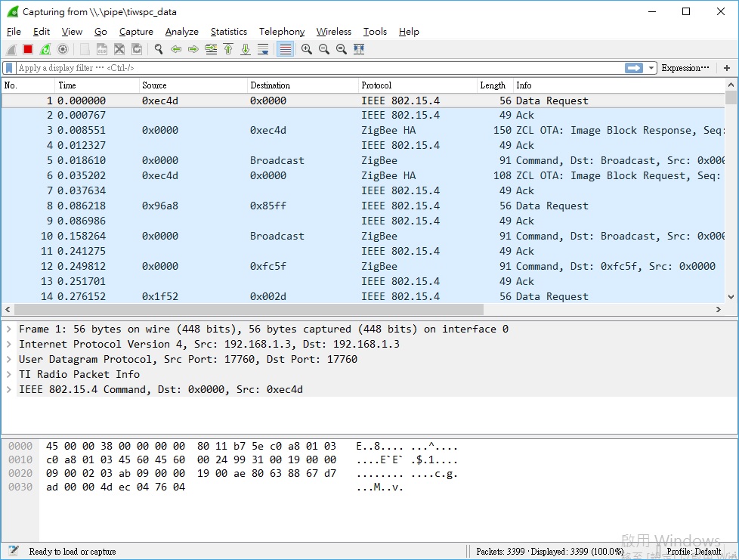Restart the current capture

click(x=45, y=49)
